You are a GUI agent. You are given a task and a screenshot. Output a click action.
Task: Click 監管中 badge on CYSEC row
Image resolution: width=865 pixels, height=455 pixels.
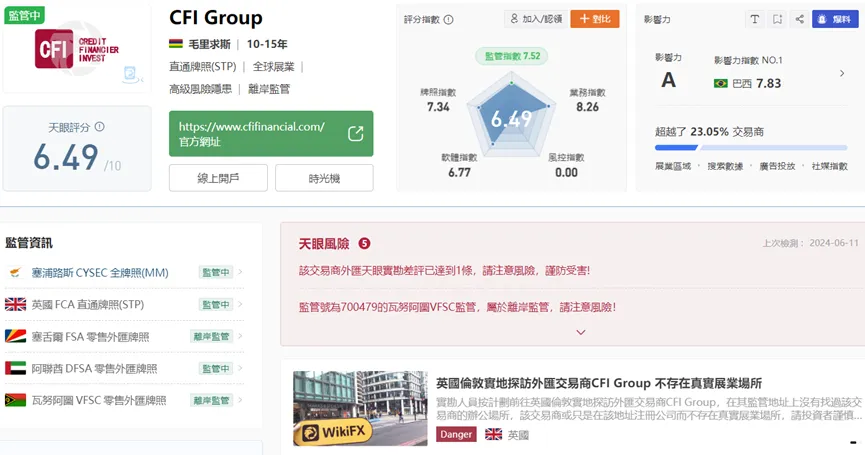click(x=216, y=272)
